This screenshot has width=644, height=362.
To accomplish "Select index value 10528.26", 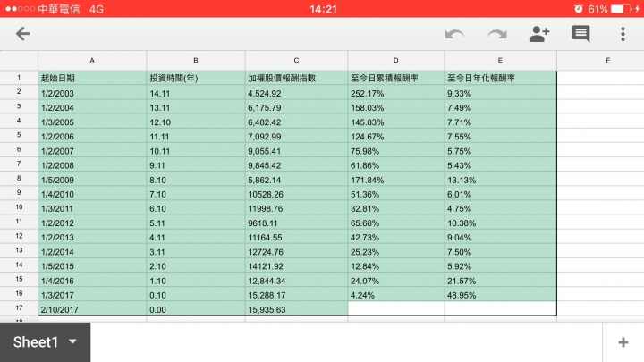I will (x=297, y=194).
